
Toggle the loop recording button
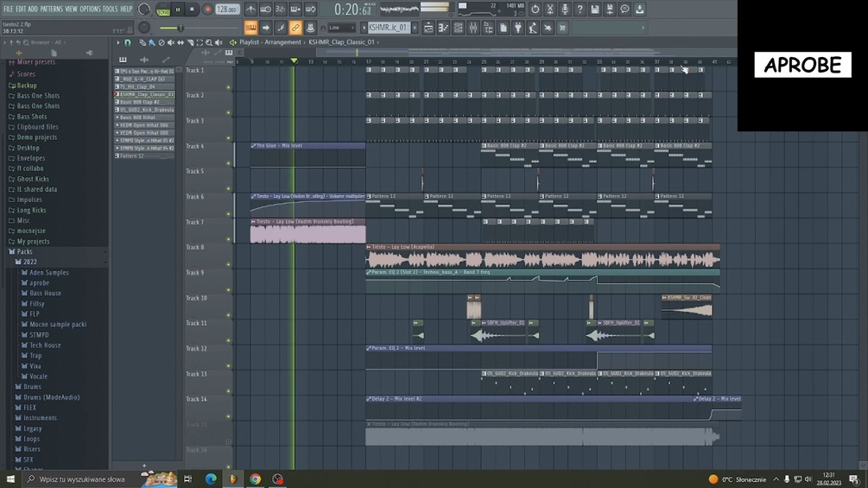point(311,10)
